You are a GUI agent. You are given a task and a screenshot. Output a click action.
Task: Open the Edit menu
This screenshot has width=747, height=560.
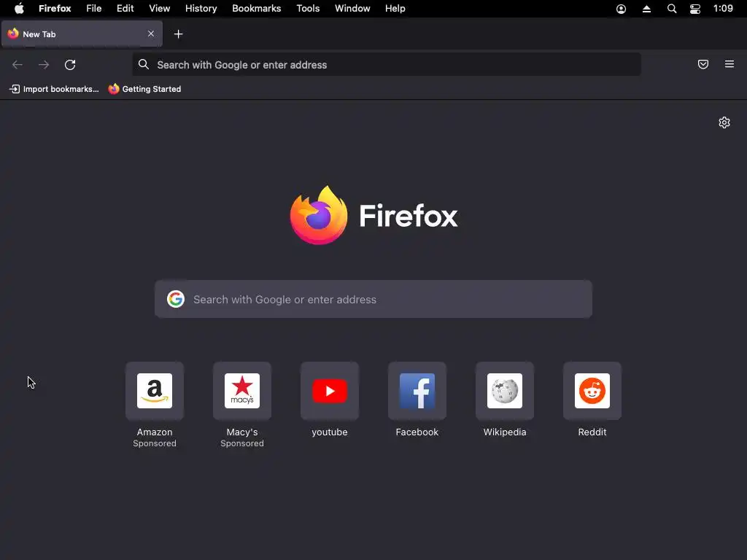point(125,9)
